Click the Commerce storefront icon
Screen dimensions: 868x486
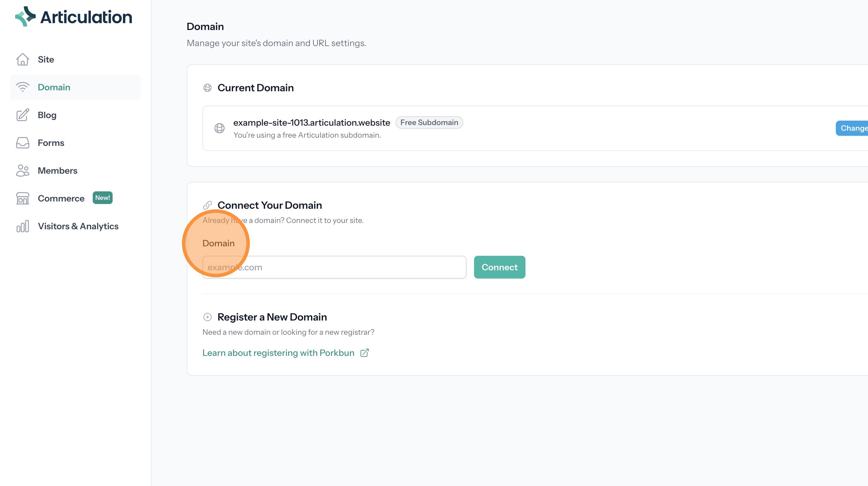(x=23, y=198)
